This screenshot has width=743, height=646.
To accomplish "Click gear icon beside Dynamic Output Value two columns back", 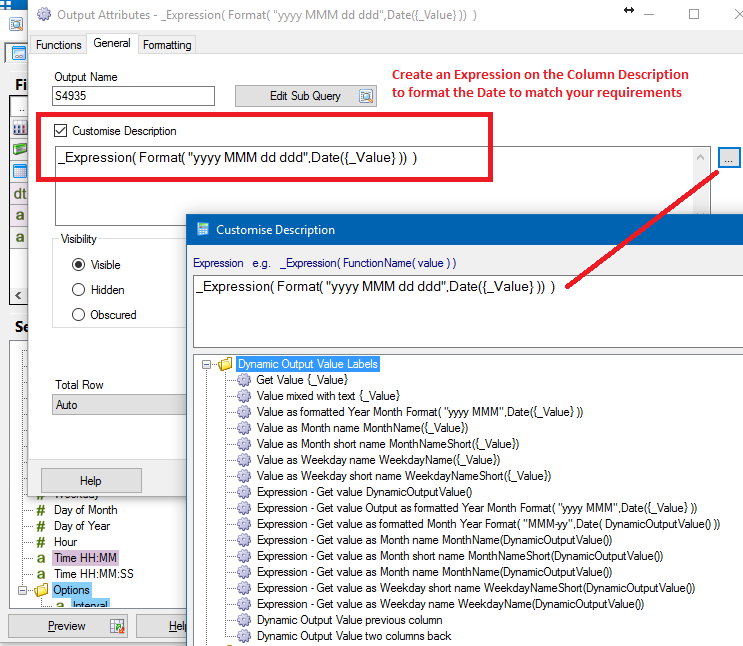I will pos(244,636).
